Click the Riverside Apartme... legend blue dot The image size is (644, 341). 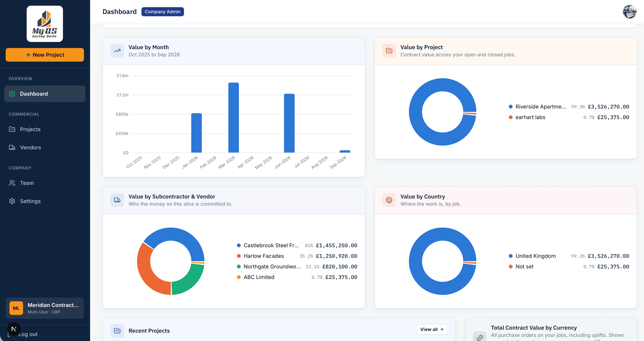pos(511,107)
